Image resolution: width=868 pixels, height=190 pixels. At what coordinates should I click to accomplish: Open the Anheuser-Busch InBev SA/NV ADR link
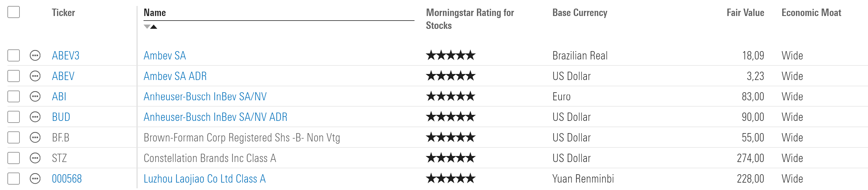point(215,117)
